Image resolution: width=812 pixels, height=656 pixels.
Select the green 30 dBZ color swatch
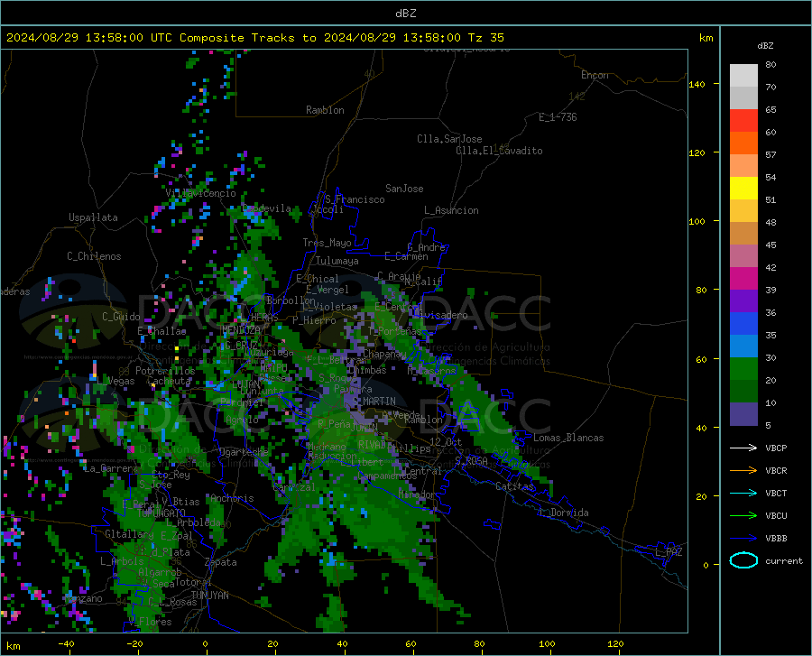tap(743, 369)
